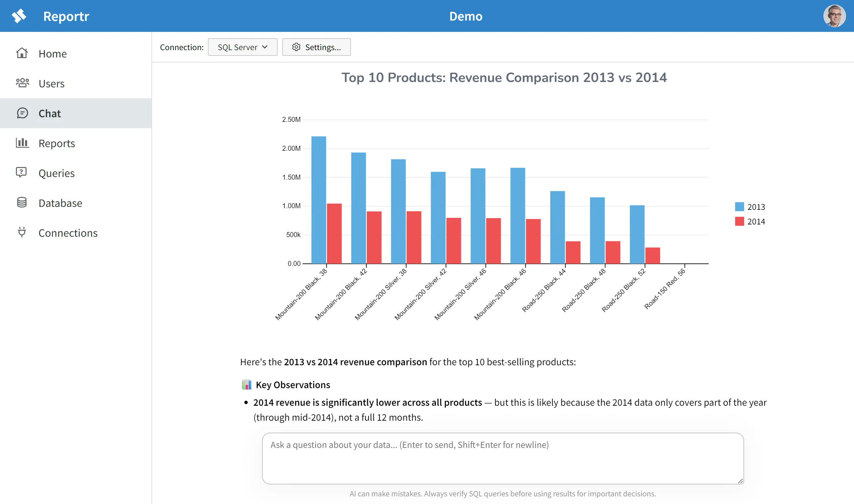Click the 2014 bar for Mountain-200 Black, 38
Image resolution: width=854 pixels, height=504 pixels.
tap(334, 233)
